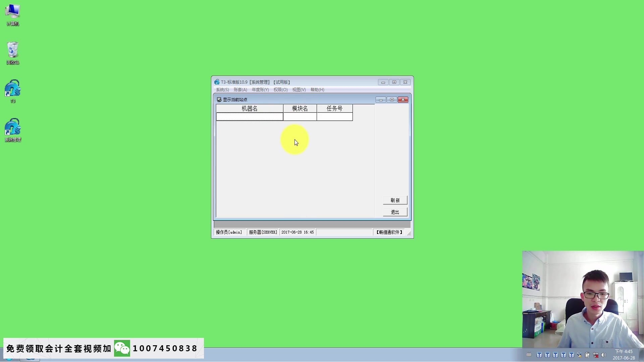Click the network disconnected tray icon
Image resolution: width=644 pixels, height=362 pixels.
[596, 355]
